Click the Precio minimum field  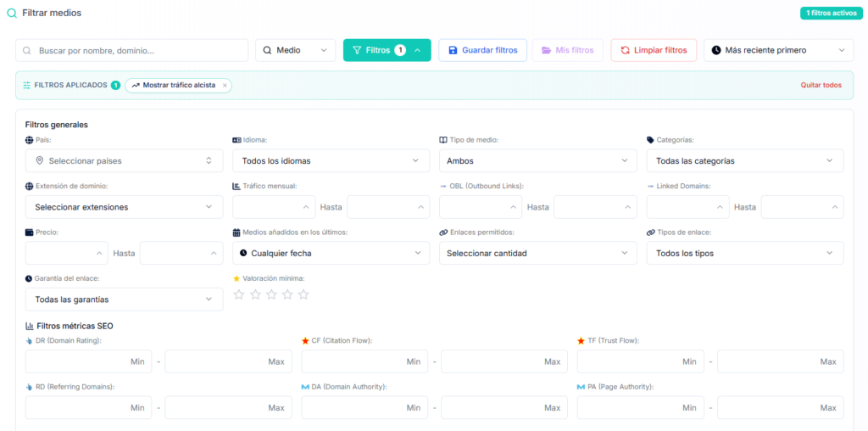67,253
